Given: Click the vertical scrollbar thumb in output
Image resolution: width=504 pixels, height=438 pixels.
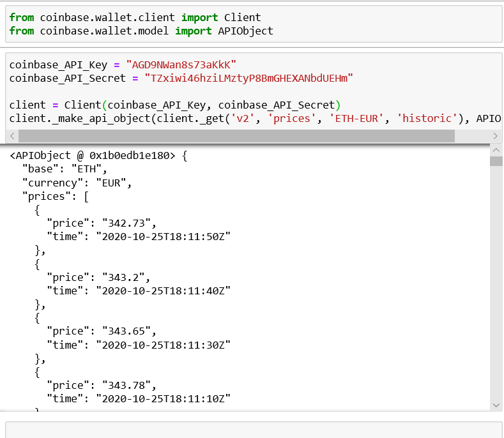Looking at the screenshot, I should click(496, 160).
